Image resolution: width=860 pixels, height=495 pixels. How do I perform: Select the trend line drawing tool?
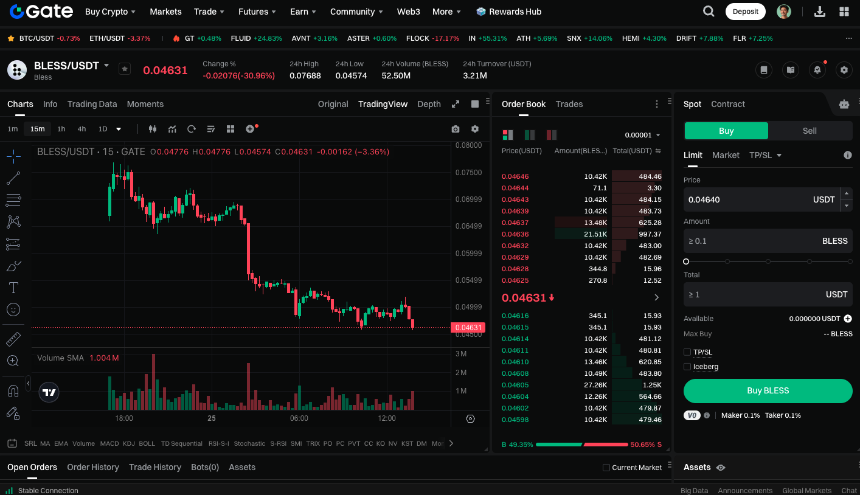tap(14, 178)
